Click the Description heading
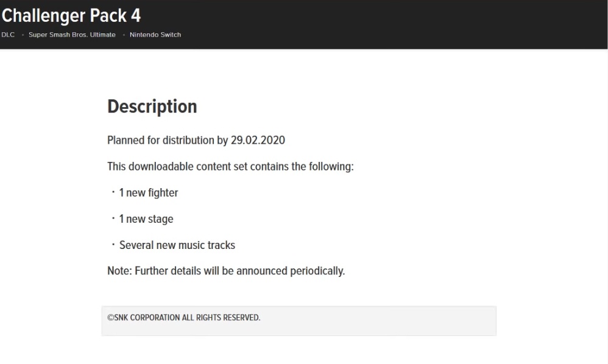 tap(152, 107)
